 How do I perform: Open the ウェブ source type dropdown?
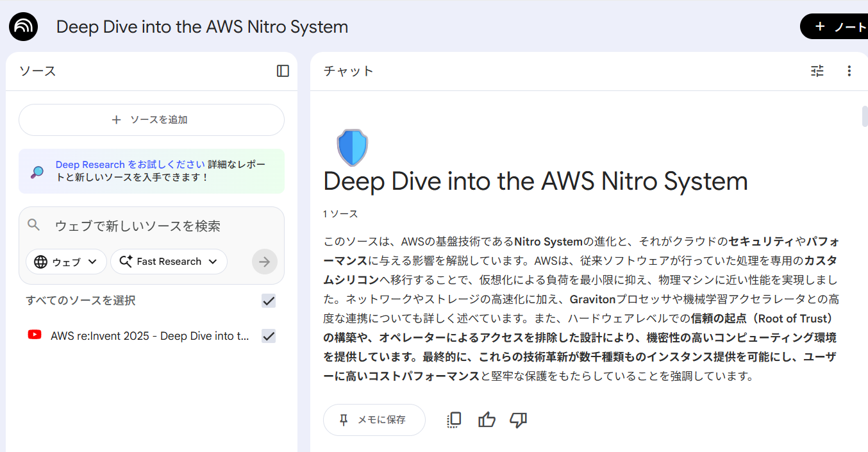[x=66, y=262]
